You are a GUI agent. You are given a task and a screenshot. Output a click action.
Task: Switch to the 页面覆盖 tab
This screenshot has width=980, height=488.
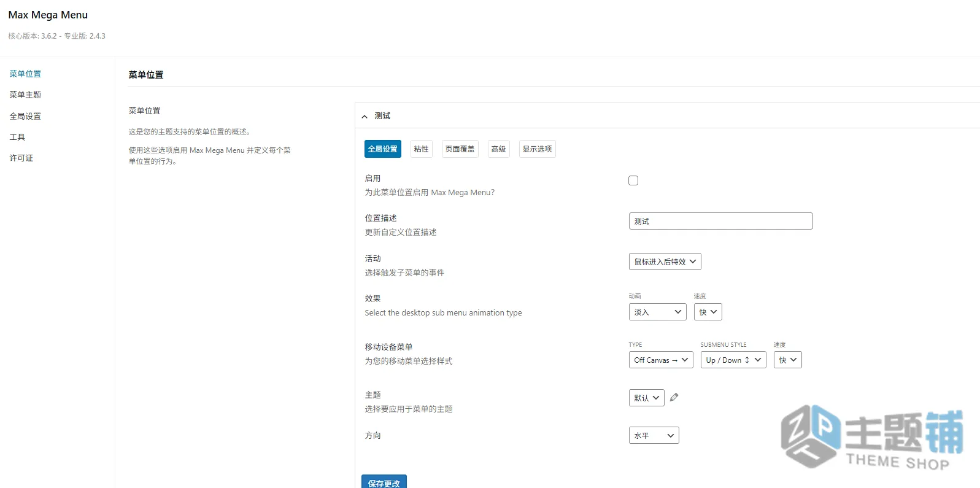tap(460, 149)
